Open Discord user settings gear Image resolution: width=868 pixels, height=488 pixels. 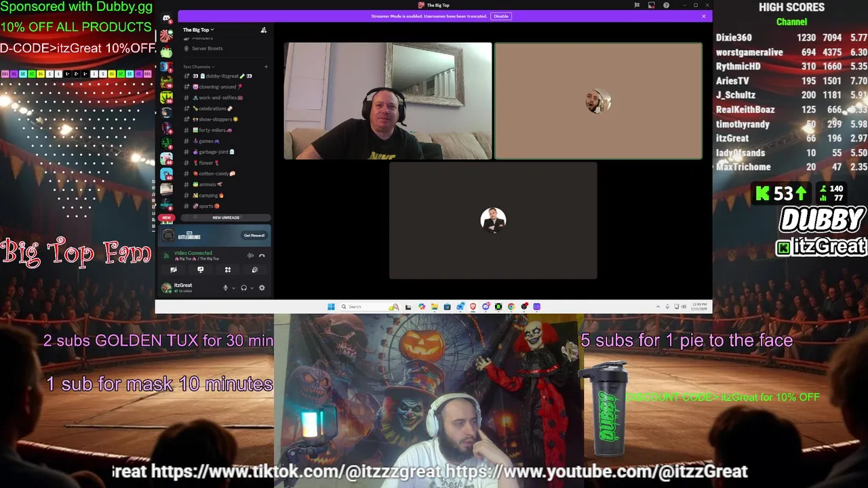click(262, 288)
